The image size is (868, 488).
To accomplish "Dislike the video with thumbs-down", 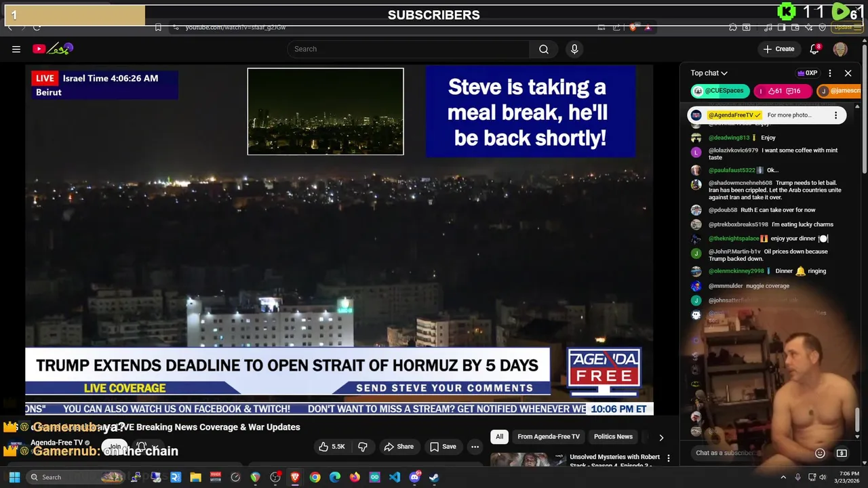I will [363, 447].
